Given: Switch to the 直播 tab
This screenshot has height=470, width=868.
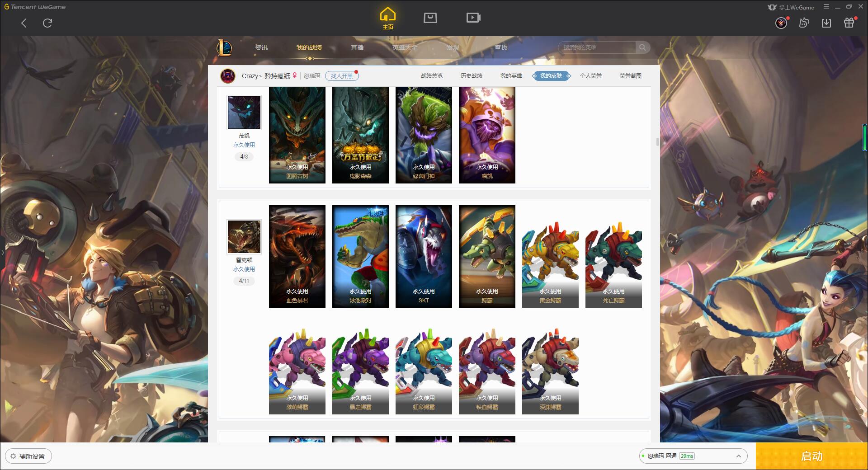Looking at the screenshot, I should point(357,47).
